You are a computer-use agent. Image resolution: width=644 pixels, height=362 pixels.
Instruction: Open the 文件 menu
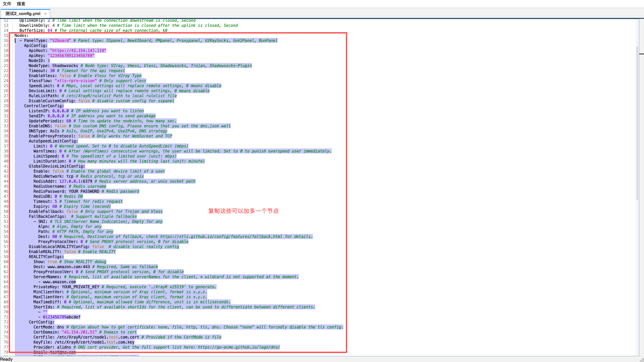(x=7, y=4)
